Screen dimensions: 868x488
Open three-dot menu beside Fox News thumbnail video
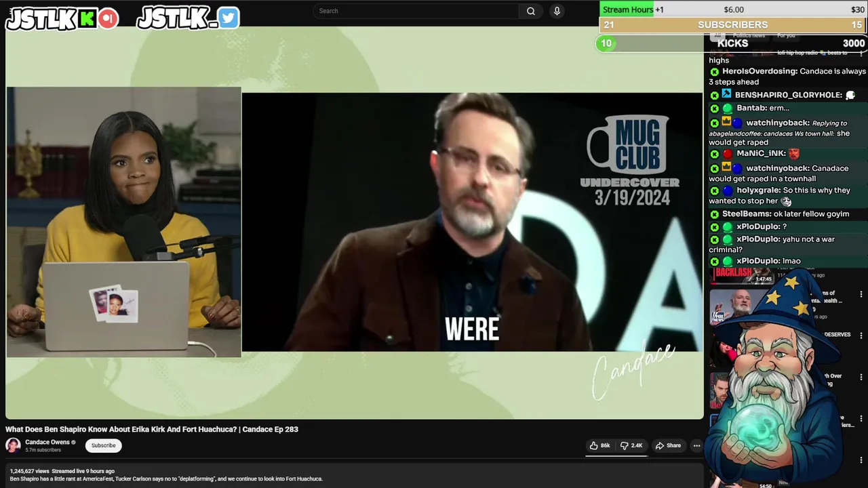861,294
